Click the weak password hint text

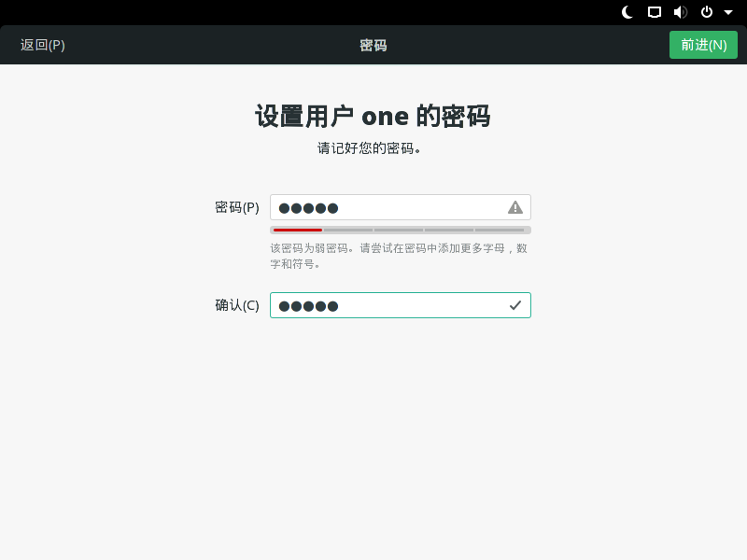coord(399,256)
